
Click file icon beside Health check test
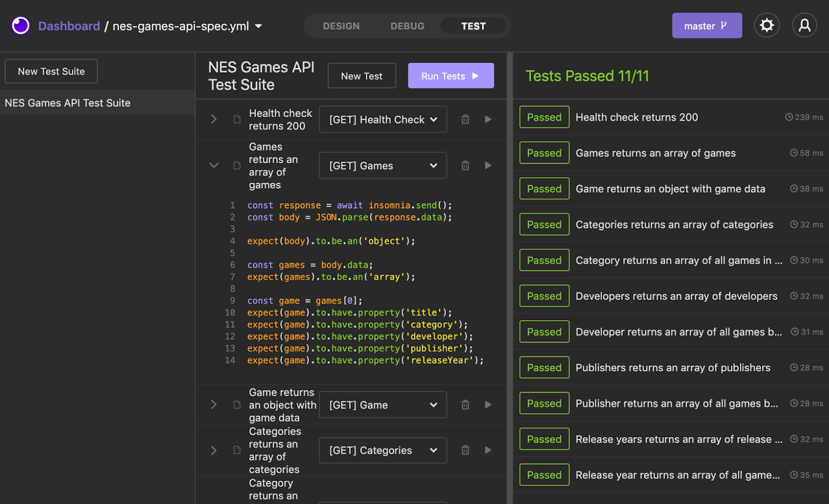click(237, 119)
